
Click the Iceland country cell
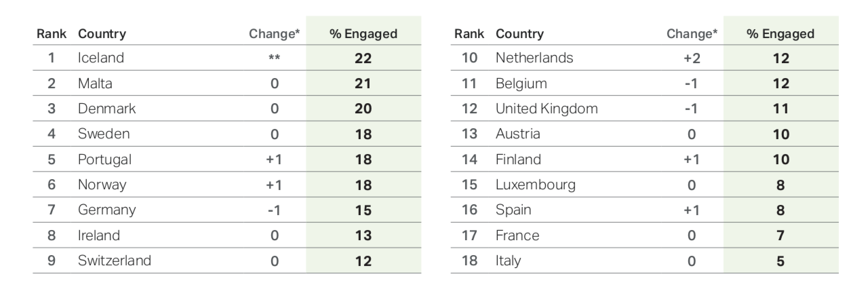(101, 58)
